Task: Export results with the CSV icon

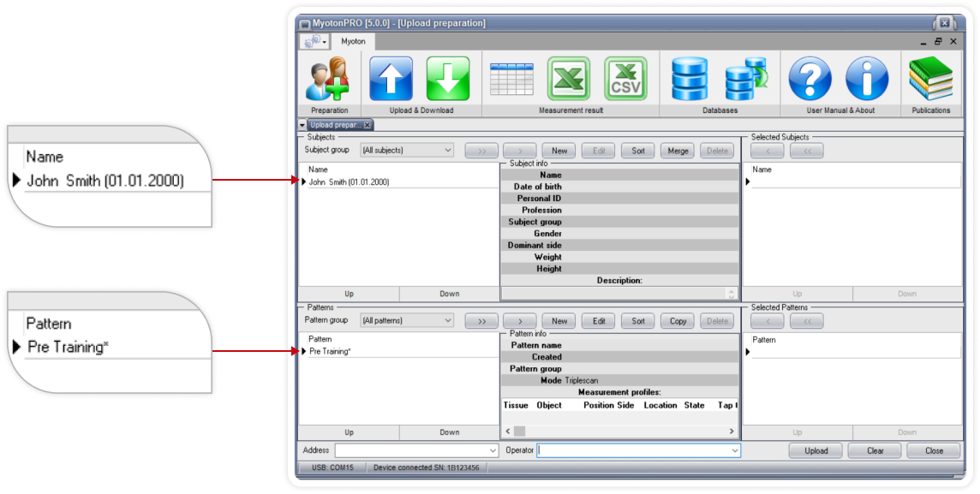Action: pyautogui.click(x=625, y=79)
